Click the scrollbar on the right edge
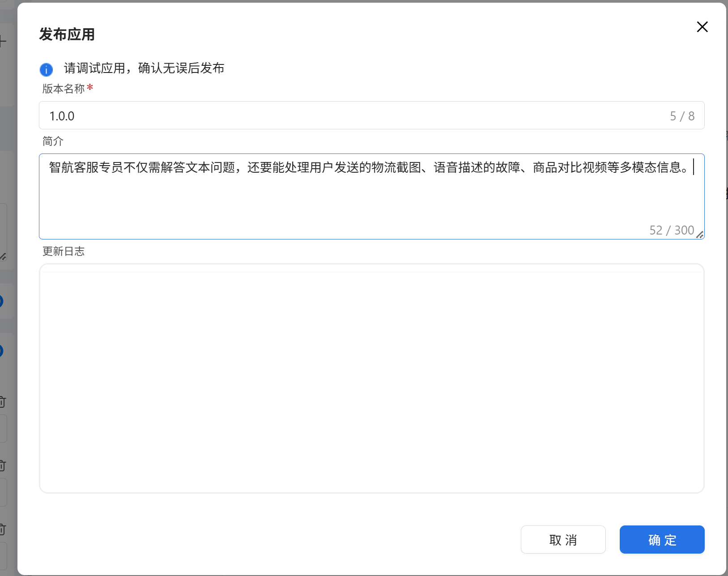728x576 pixels. click(x=726, y=286)
